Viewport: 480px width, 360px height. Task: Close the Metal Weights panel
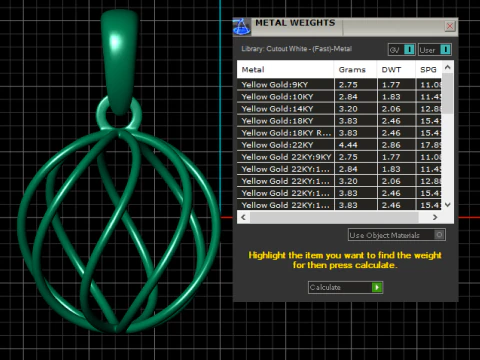point(450,26)
